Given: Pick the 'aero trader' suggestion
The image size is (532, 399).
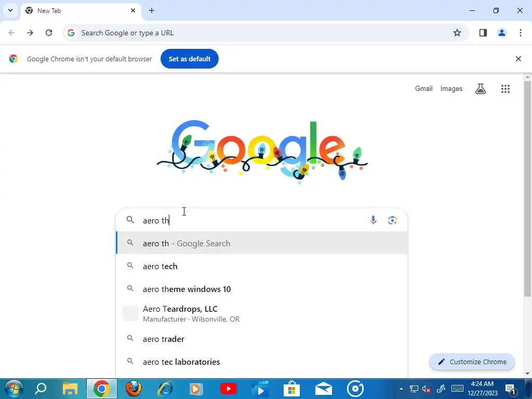Looking at the screenshot, I should pos(262,339).
